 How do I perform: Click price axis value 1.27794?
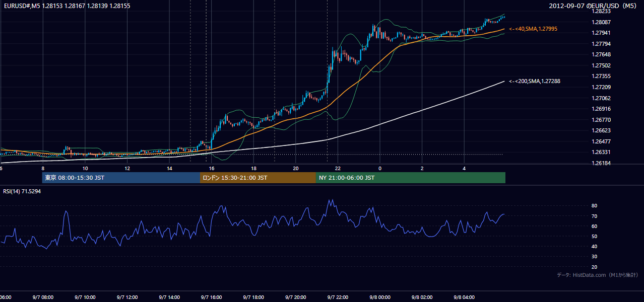pos(602,44)
